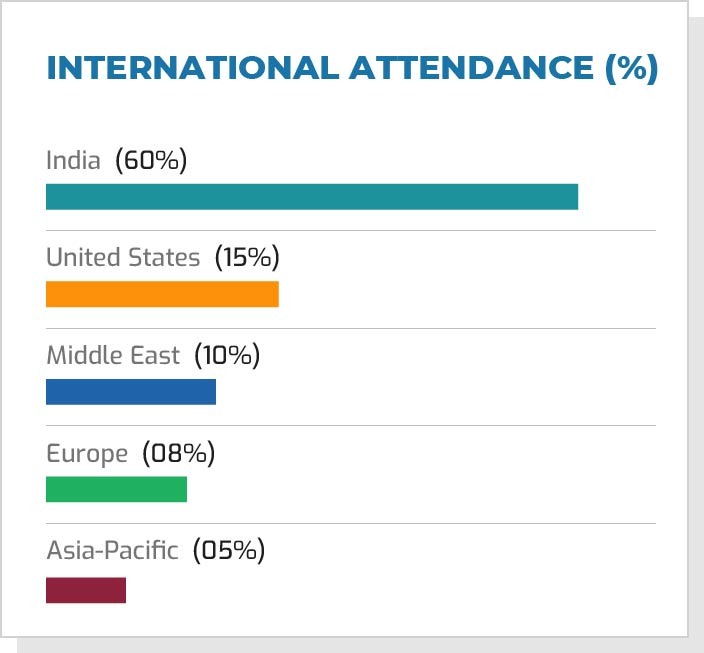Click the Europe label
This screenshot has height=653, width=704.
[87, 453]
